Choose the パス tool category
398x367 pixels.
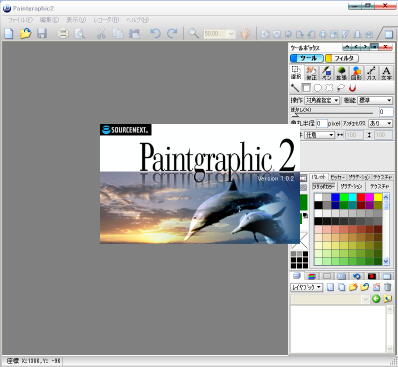click(371, 72)
